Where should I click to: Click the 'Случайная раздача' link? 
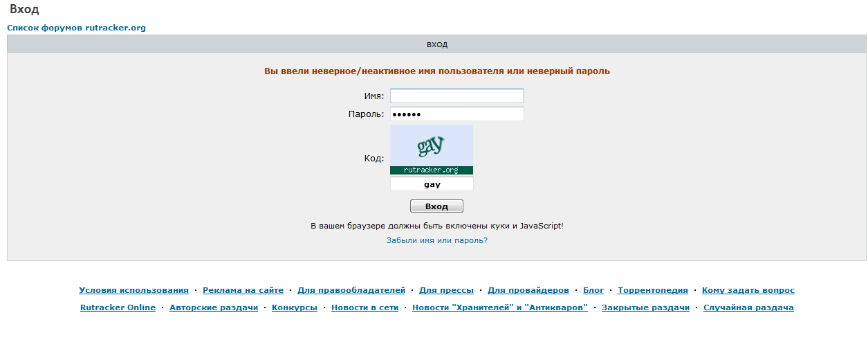point(748,307)
